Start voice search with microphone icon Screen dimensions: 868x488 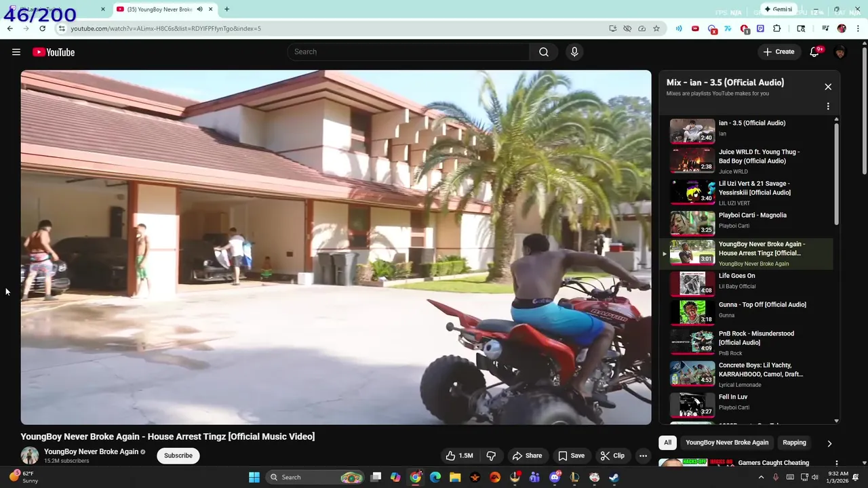pos(574,52)
